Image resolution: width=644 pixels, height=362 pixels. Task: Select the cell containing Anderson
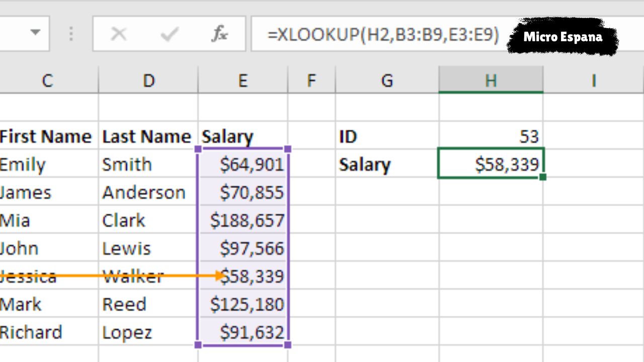(147, 193)
